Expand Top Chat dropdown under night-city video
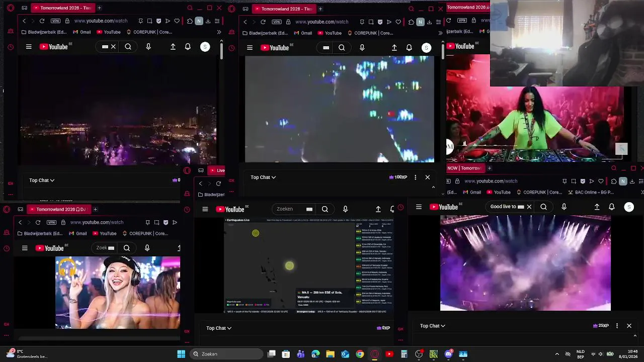The width and height of the screenshot is (644, 362). coord(41,180)
